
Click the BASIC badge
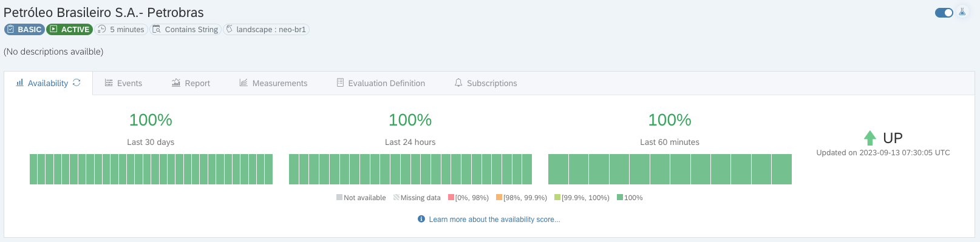[x=24, y=29]
